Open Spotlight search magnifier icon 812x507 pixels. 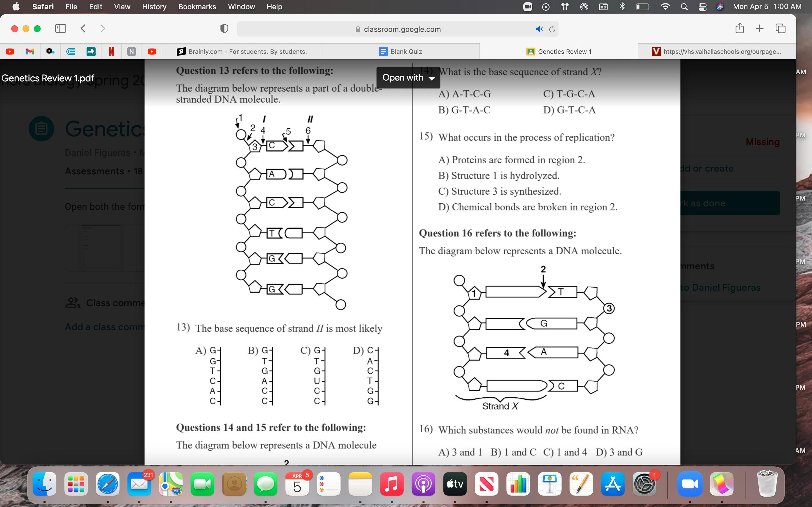(x=684, y=7)
